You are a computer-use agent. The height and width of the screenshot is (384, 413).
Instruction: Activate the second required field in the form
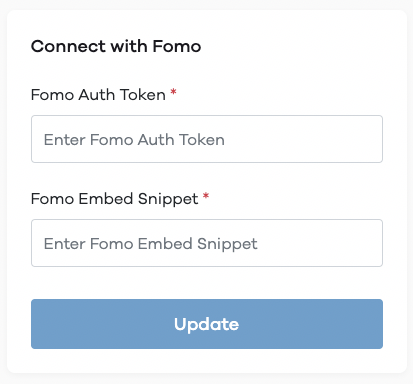pos(207,243)
